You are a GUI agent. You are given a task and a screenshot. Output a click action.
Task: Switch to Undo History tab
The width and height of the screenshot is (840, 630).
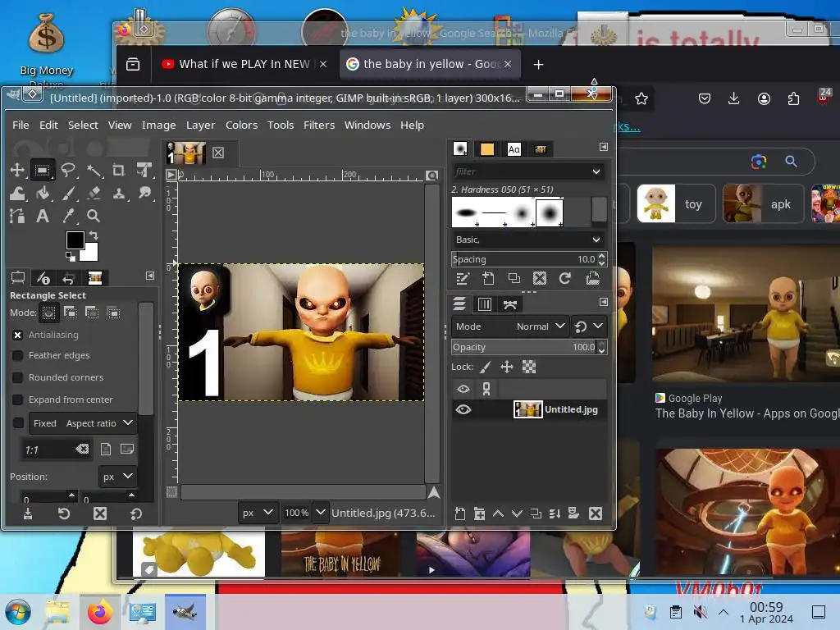(68, 278)
